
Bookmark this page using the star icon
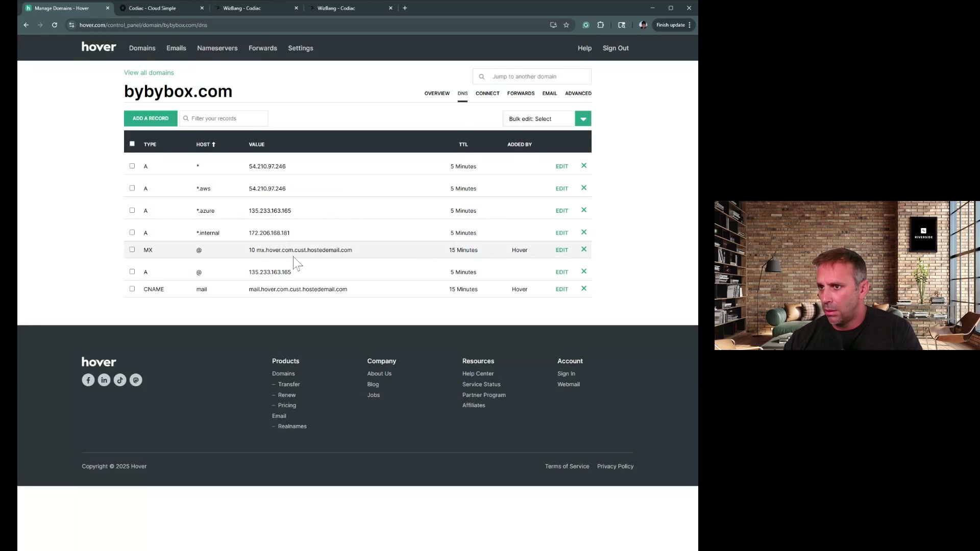coord(567,24)
